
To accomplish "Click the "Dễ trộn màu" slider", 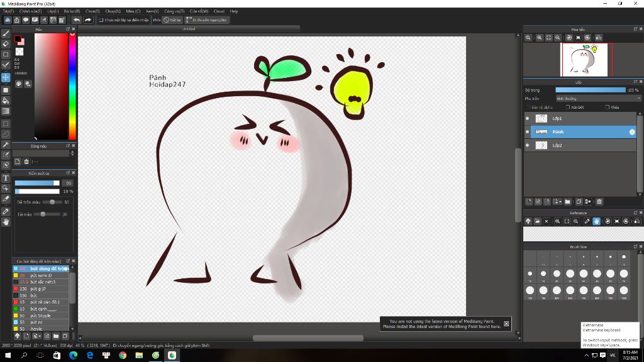I will [53, 202].
